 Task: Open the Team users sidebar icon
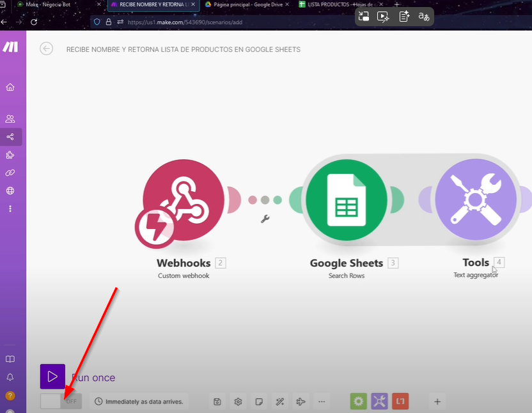point(10,119)
